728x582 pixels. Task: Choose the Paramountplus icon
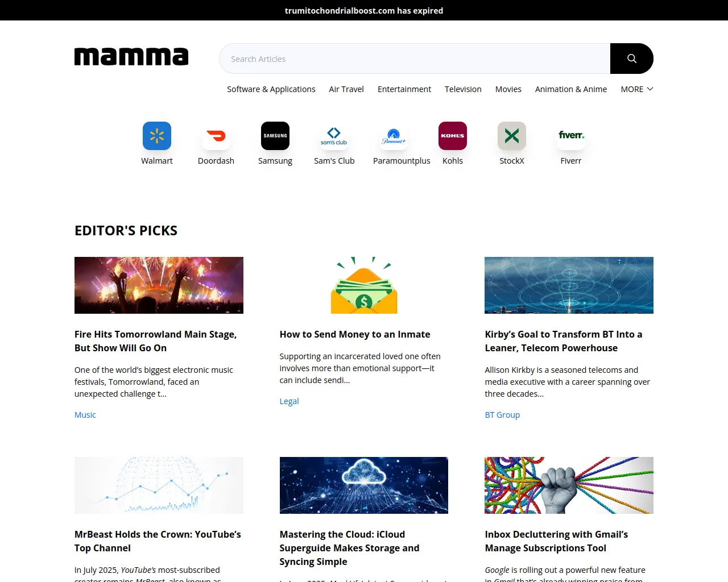(394, 136)
